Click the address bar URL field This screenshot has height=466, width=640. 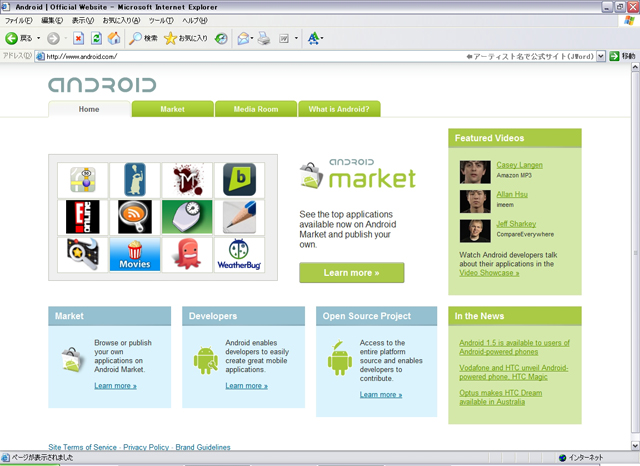click(x=315, y=56)
